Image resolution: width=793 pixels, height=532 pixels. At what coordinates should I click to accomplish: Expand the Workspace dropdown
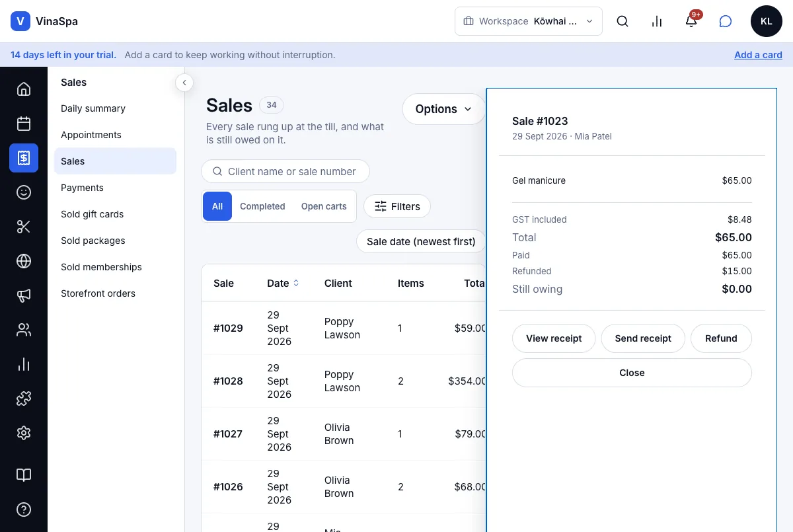tap(529, 21)
